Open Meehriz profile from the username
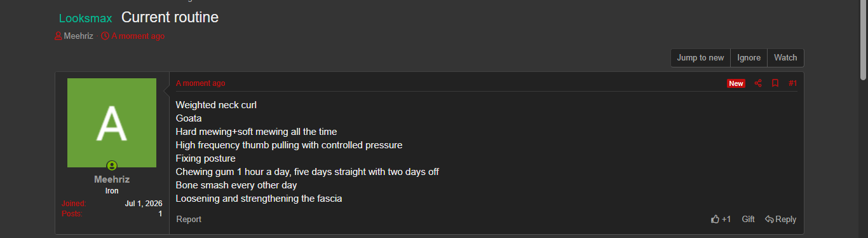Viewport: 868px width, 238px height. point(112,179)
